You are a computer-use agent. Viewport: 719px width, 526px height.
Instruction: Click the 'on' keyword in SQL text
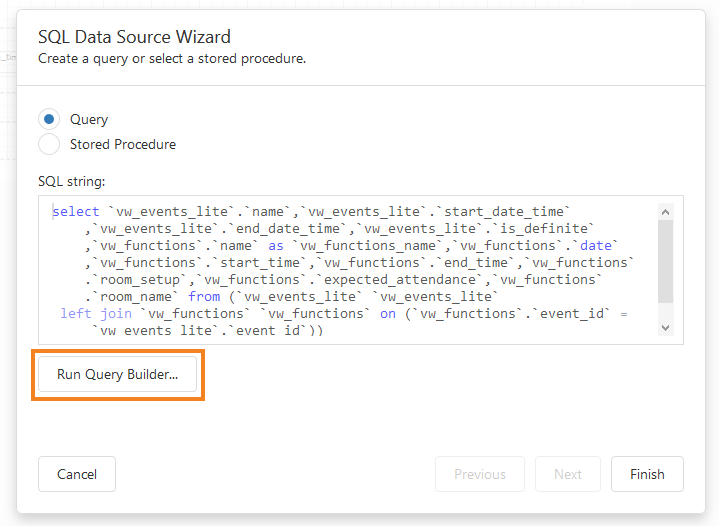[x=387, y=313]
